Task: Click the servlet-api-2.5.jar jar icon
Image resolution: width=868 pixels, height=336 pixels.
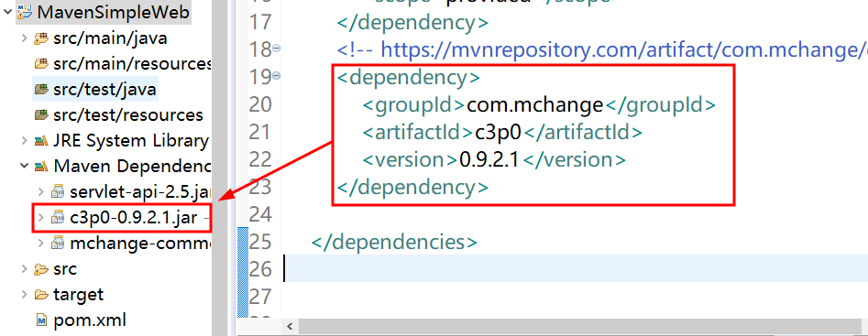Action: pos(58,191)
